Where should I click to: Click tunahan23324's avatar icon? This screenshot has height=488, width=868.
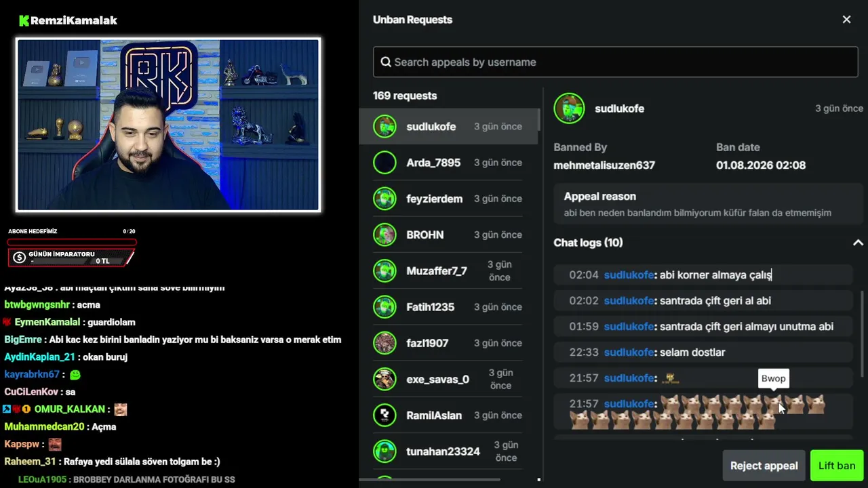tap(384, 451)
